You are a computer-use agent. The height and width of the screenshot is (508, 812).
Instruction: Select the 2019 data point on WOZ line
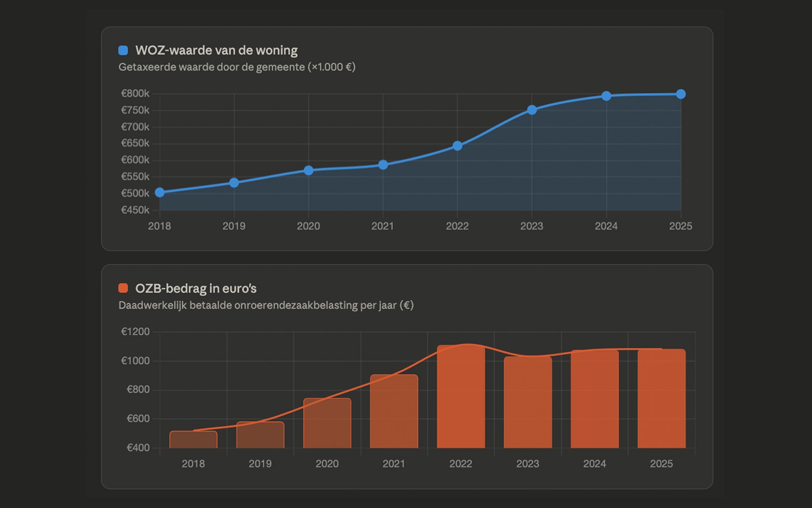tap(234, 182)
